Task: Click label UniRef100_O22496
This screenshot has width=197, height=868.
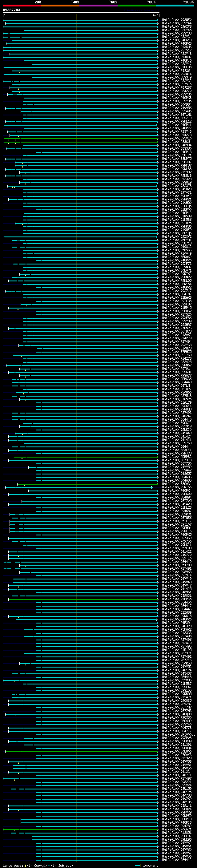Action: click(176, 111)
